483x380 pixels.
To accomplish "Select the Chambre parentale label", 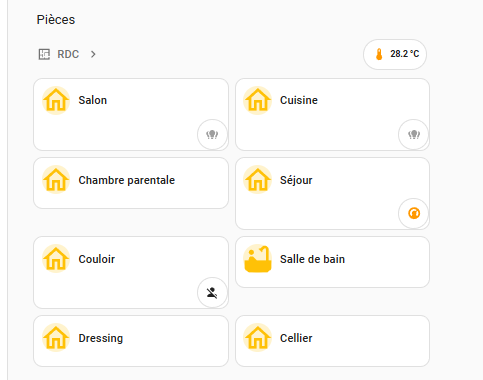I will [127, 180].
